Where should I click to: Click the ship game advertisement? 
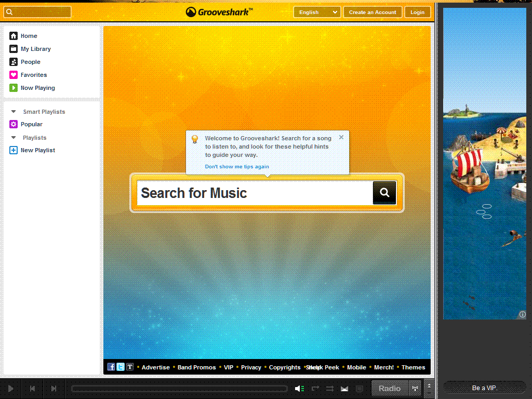pyautogui.click(x=485, y=164)
